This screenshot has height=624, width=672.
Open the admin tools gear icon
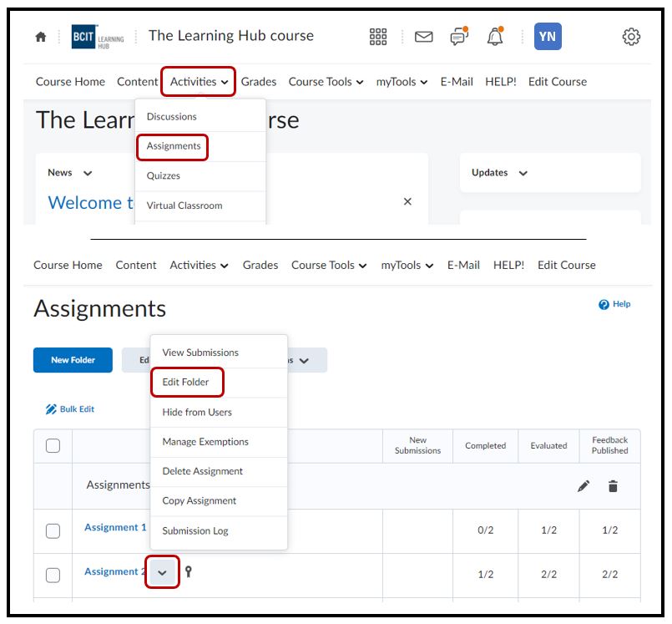coord(631,37)
